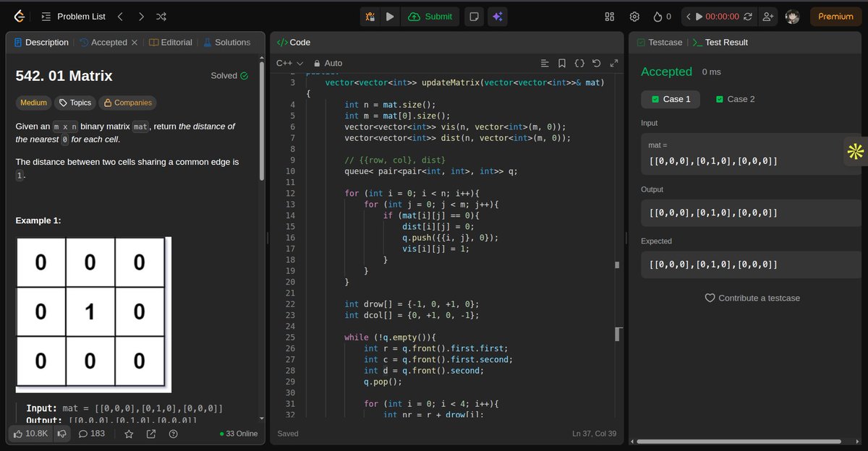This screenshot has height=451, width=868.
Task: Run the code with play button
Action: [x=390, y=16]
